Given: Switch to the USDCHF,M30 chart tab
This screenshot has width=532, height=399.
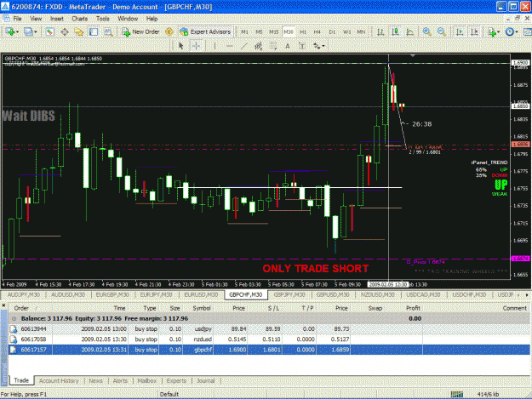Looking at the screenshot, I should pos(469,294).
